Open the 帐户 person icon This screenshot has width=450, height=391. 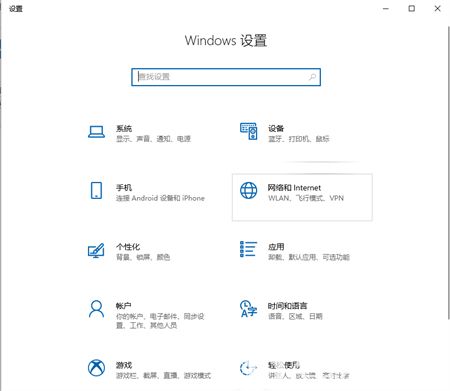[x=96, y=309]
